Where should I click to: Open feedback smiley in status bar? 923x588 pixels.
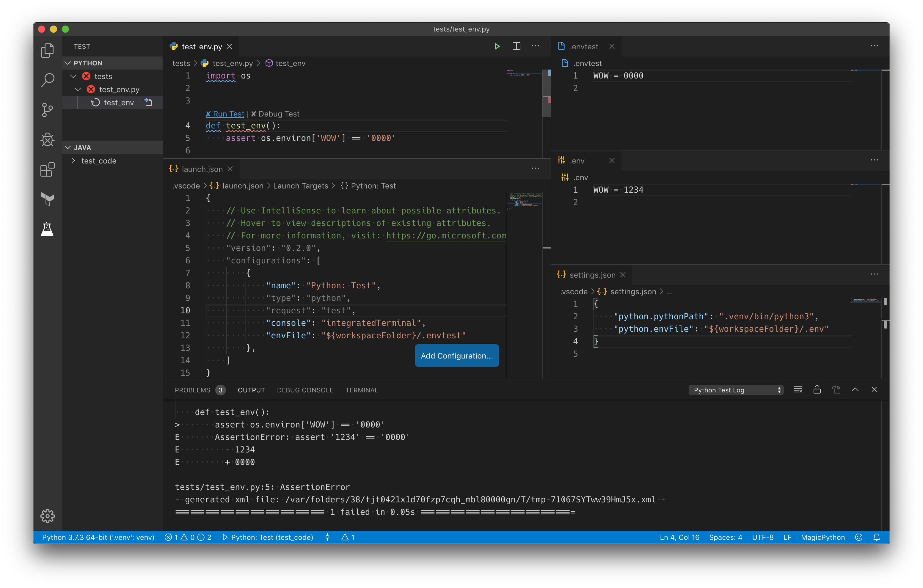tap(858, 537)
